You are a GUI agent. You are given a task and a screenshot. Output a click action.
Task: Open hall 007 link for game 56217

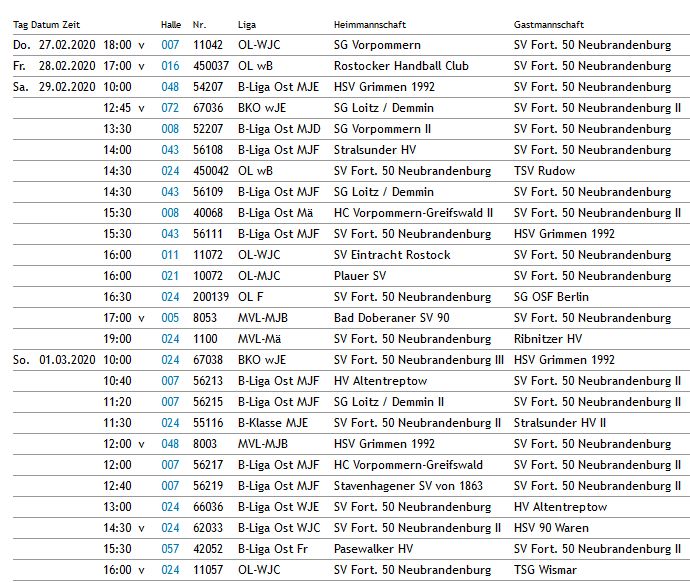pos(170,465)
